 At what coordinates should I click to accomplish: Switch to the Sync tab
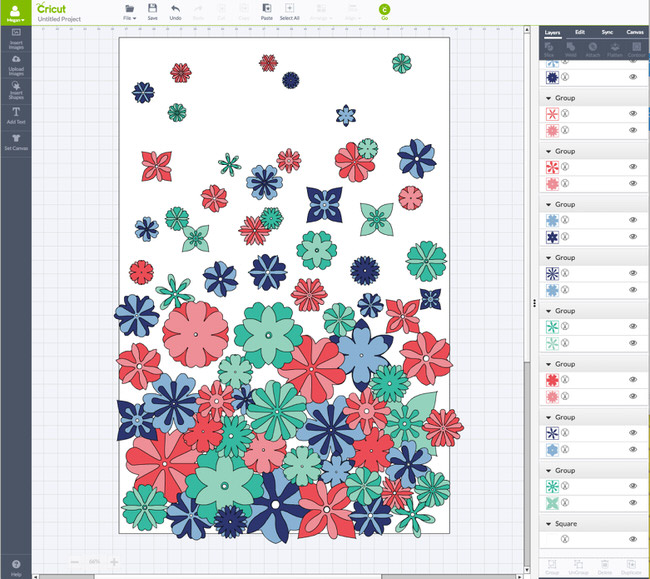point(607,32)
